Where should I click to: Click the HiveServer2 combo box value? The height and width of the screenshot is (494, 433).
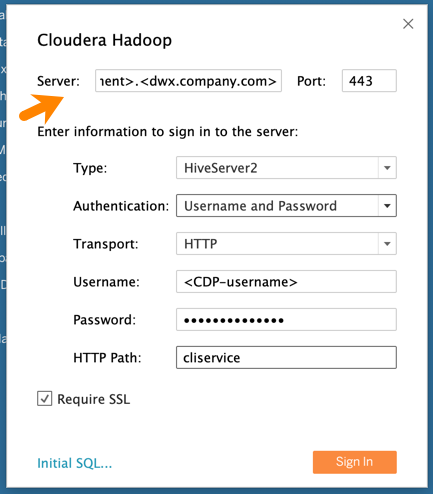point(277,168)
